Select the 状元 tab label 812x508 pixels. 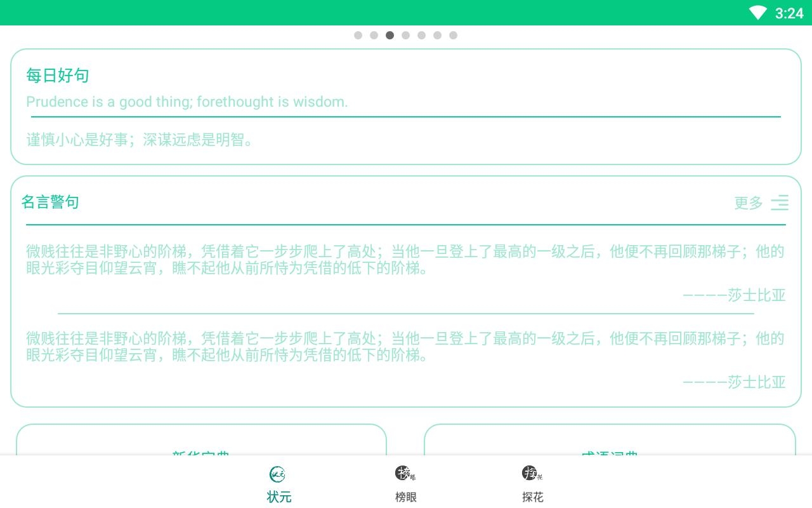click(279, 497)
